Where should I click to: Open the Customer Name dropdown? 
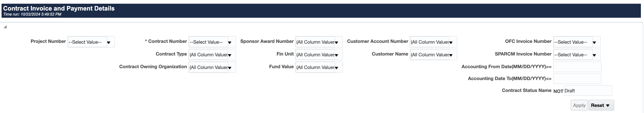coord(451,55)
